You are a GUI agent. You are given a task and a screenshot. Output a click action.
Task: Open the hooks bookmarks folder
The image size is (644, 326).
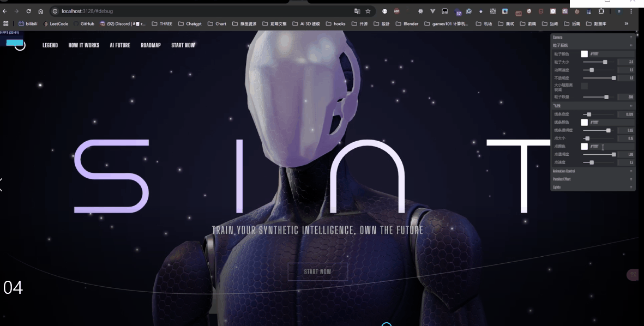point(335,24)
